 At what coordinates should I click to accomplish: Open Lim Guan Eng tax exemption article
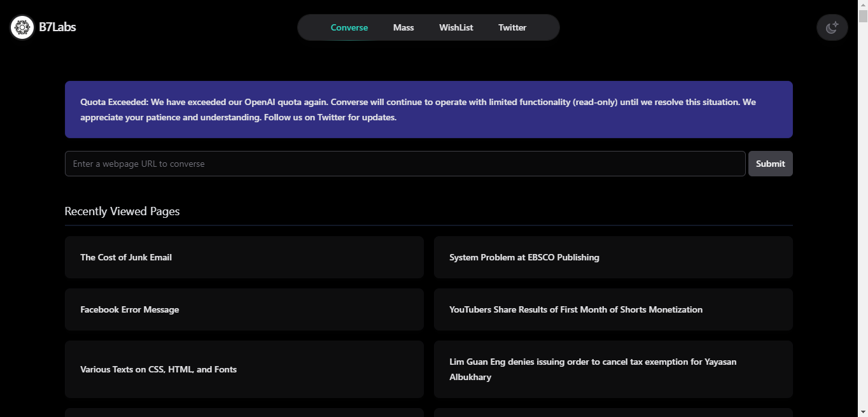pyautogui.click(x=613, y=369)
